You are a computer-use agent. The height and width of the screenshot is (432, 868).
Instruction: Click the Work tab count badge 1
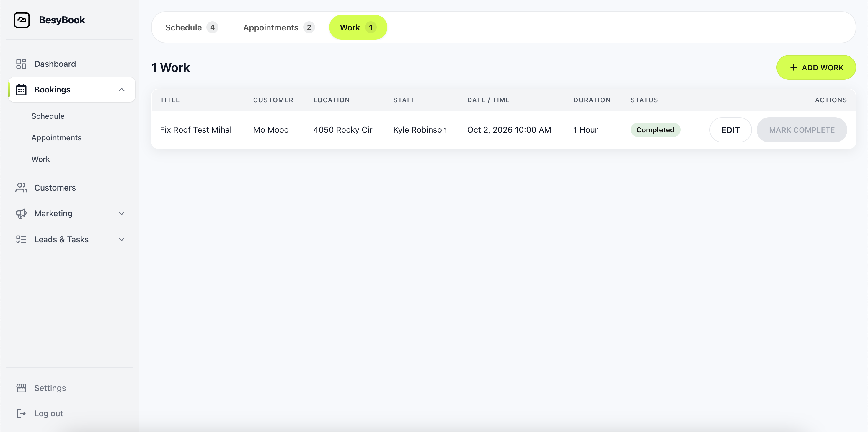pos(371,27)
